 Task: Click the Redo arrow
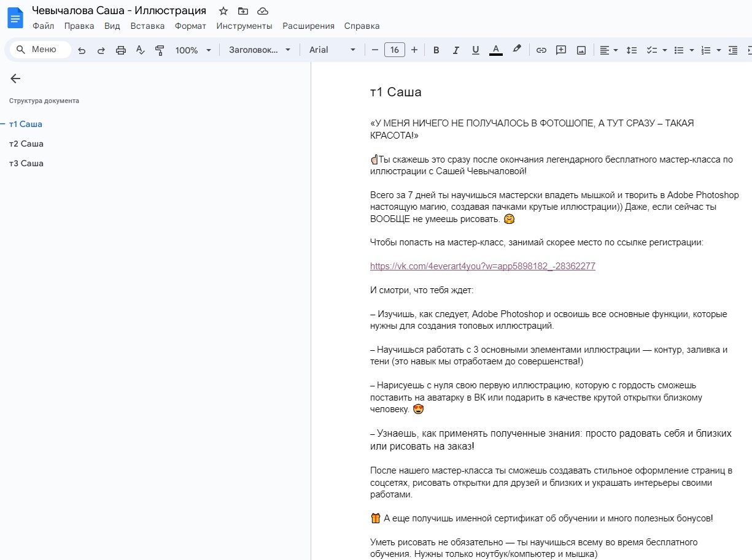click(101, 50)
